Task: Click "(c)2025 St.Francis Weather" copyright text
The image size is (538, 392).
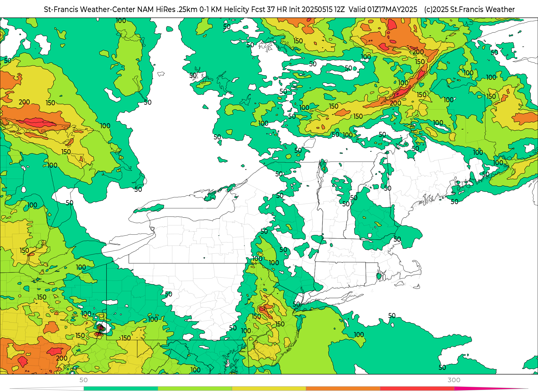Action: [x=469, y=10]
